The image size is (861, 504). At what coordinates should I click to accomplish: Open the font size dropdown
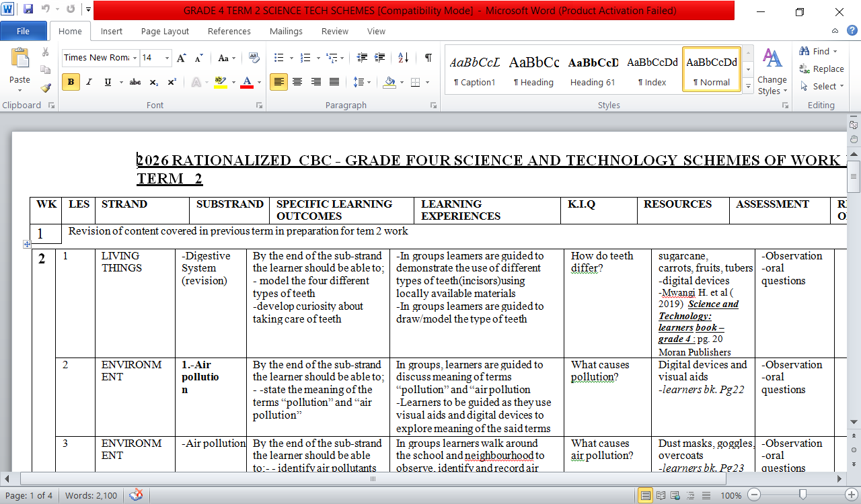pos(166,58)
